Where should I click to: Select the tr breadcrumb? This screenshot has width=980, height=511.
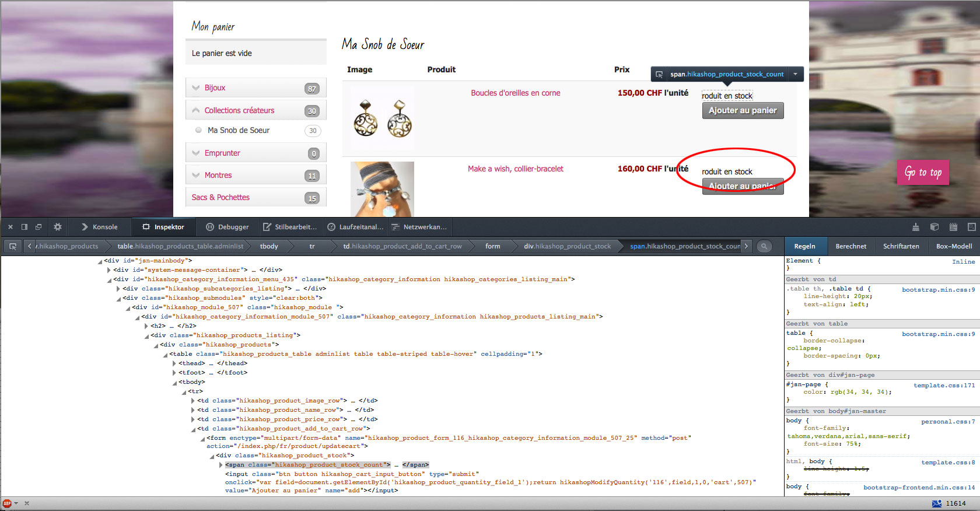[312, 246]
